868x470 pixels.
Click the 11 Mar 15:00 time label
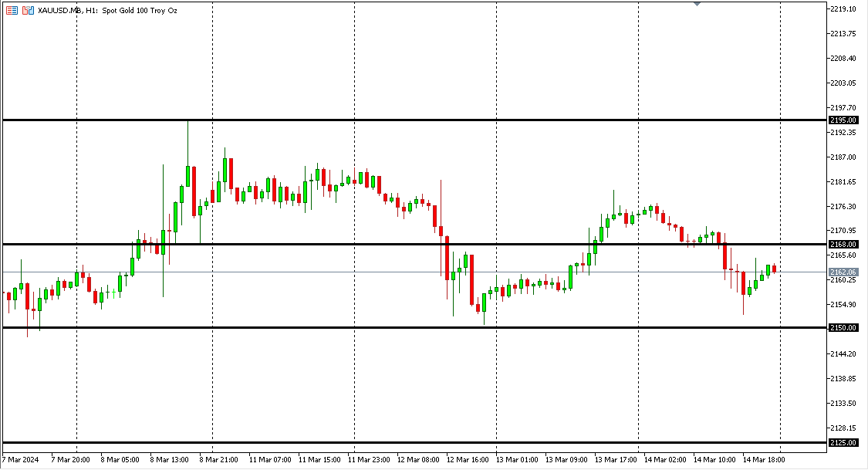[x=319, y=459]
